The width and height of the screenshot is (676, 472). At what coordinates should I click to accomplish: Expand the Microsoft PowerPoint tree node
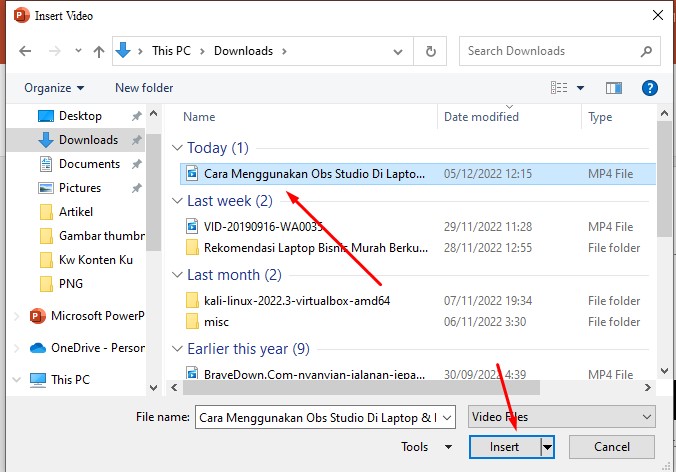pos(17,316)
